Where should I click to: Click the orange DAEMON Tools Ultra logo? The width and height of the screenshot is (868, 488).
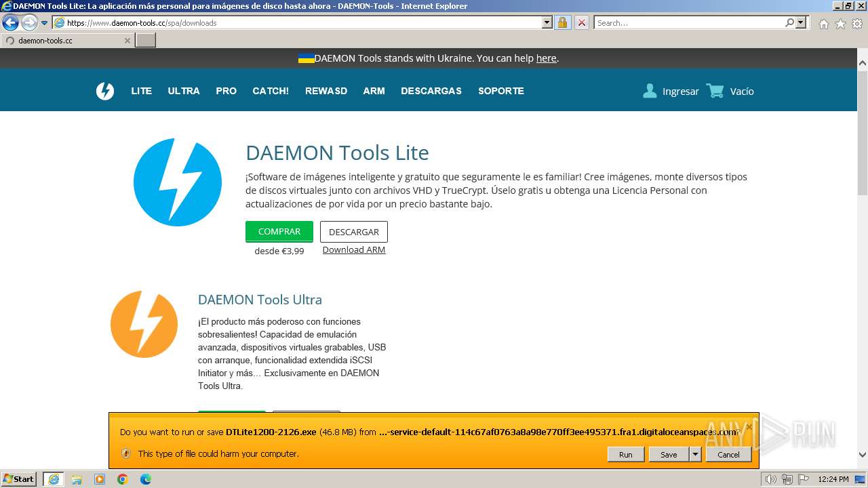(x=144, y=324)
